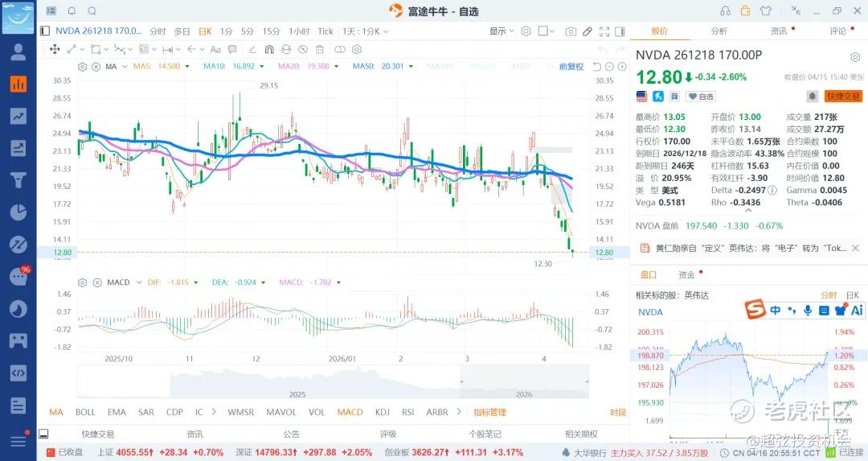Open the skin T-shirt theme icon
The height and width of the screenshot is (461, 868).
(x=766, y=11)
